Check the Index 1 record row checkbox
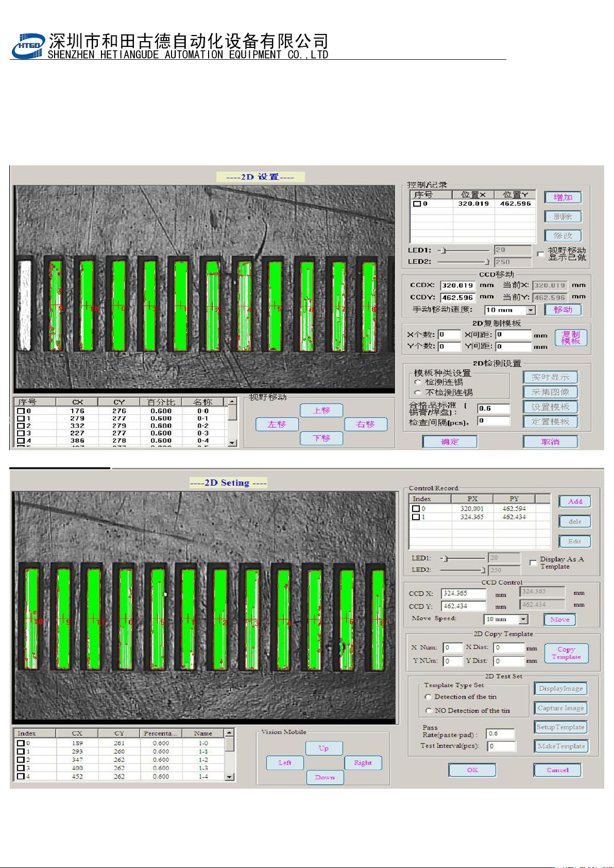 [416, 517]
